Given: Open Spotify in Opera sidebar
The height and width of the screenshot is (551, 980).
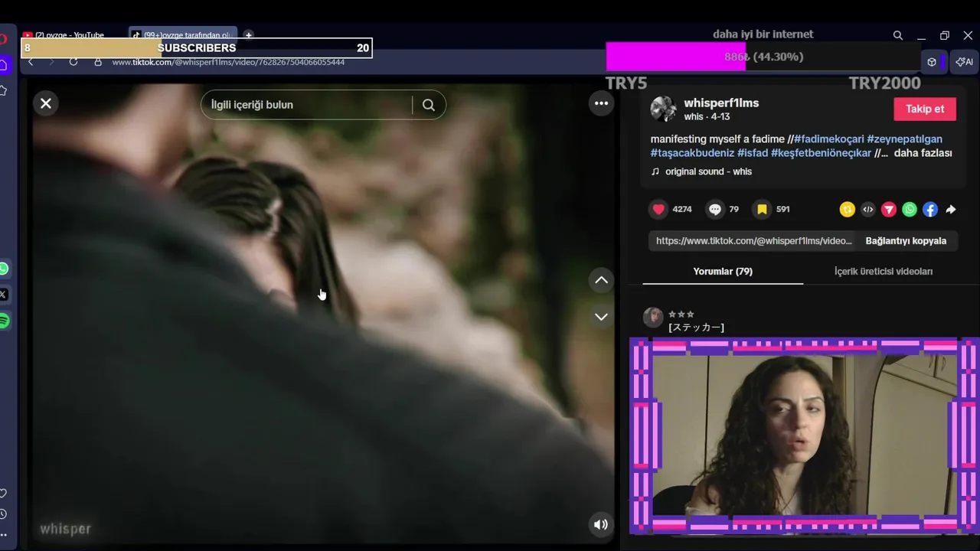Looking at the screenshot, I should 4,321.
